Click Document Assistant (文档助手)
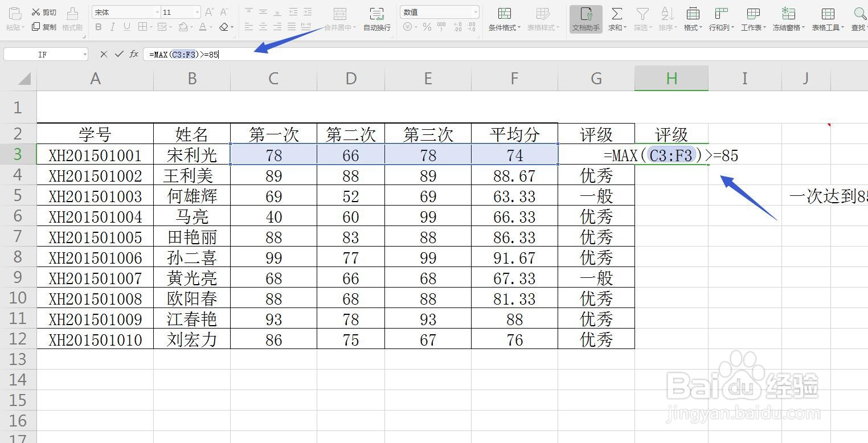868x443 pixels. (x=586, y=19)
